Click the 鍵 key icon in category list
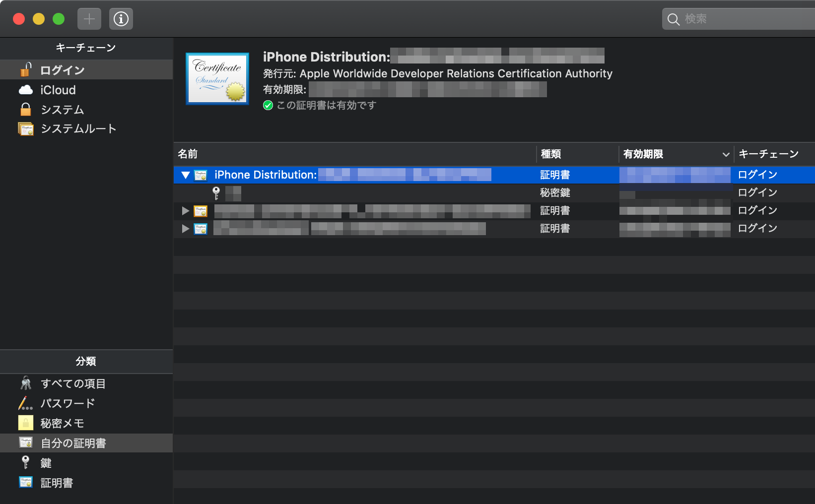Image resolution: width=815 pixels, height=504 pixels. pos(26,462)
